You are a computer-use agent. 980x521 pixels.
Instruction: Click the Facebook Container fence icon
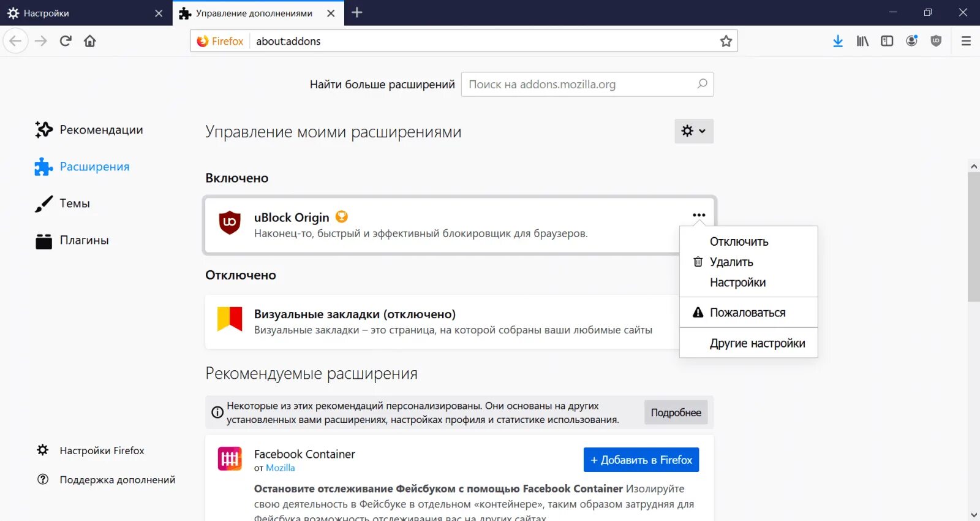coord(230,458)
